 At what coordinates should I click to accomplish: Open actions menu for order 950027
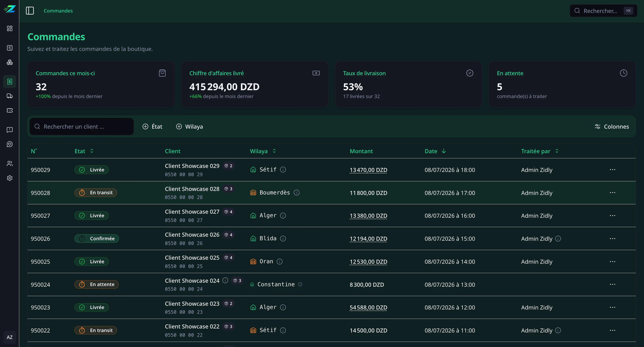click(x=612, y=216)
